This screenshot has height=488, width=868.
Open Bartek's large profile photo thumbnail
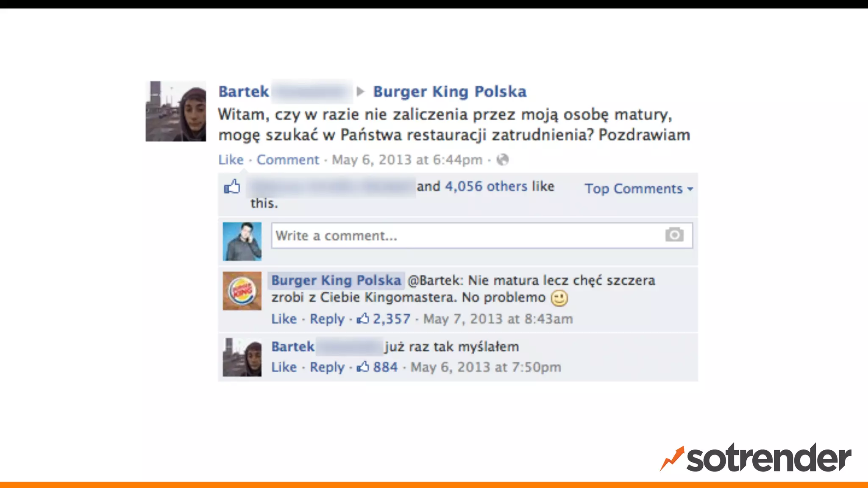coord(176,111)
